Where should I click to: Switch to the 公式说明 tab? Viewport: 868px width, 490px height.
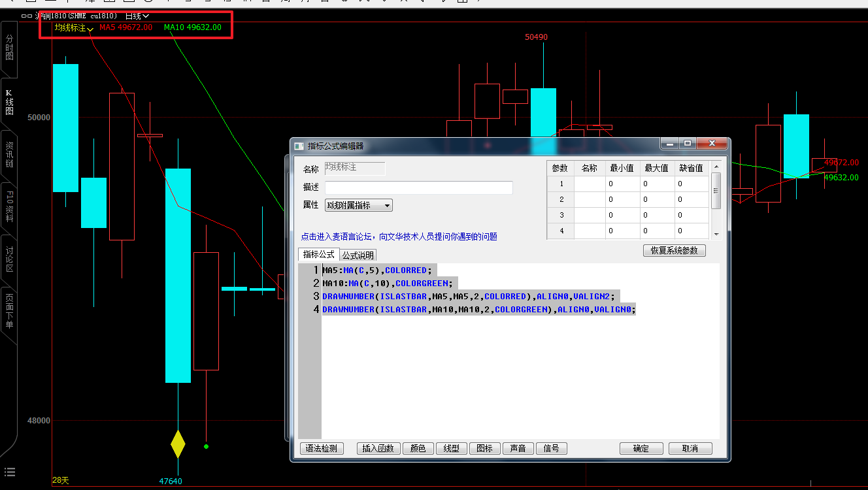coord(358,255)
